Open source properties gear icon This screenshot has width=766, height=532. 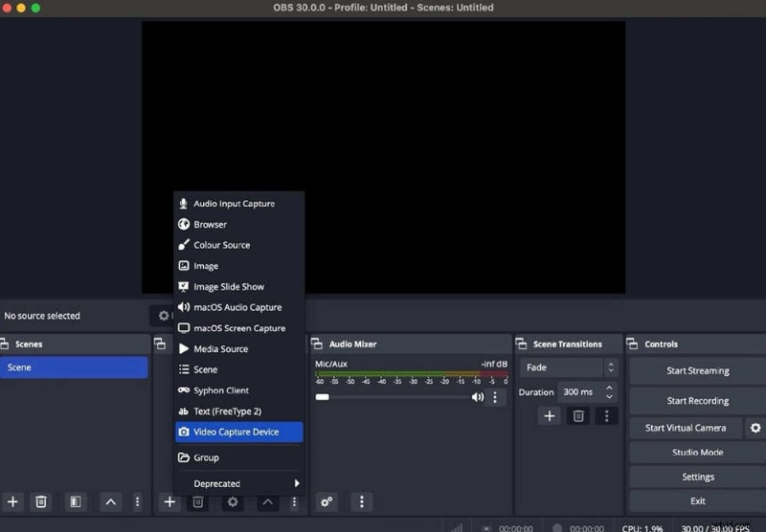point(232,501)
